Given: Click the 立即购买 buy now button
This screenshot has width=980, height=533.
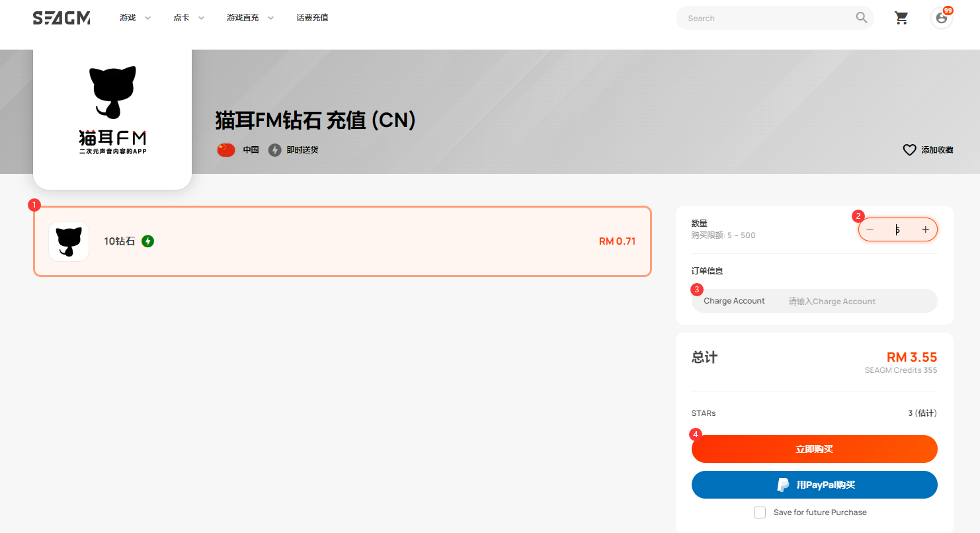Looking at the screenshot, I should click(815, 449).
